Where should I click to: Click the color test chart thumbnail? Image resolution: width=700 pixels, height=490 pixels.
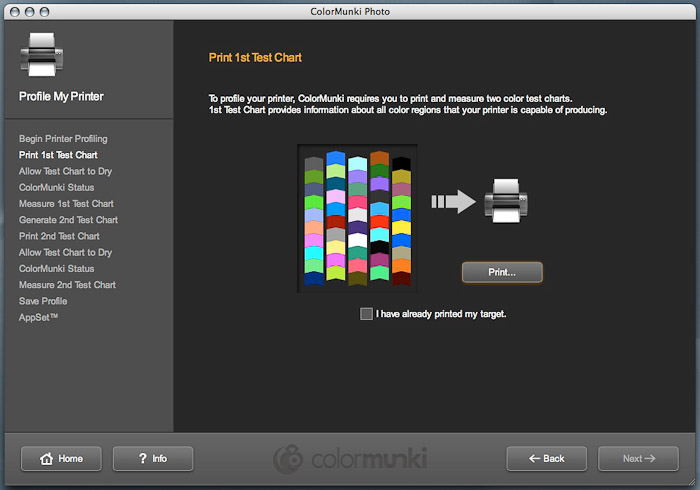(x=357, y=218)
